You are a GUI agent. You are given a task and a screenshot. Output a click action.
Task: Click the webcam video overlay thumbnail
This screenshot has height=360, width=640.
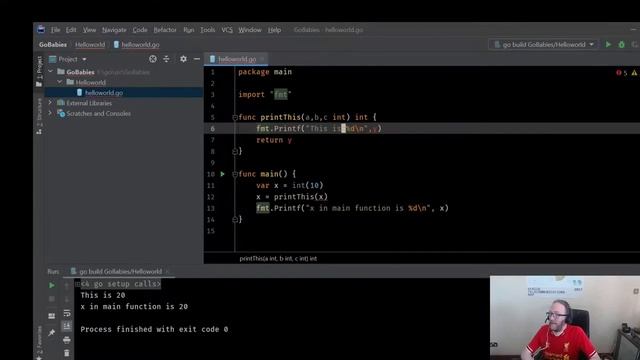click(x=565, y=318)
